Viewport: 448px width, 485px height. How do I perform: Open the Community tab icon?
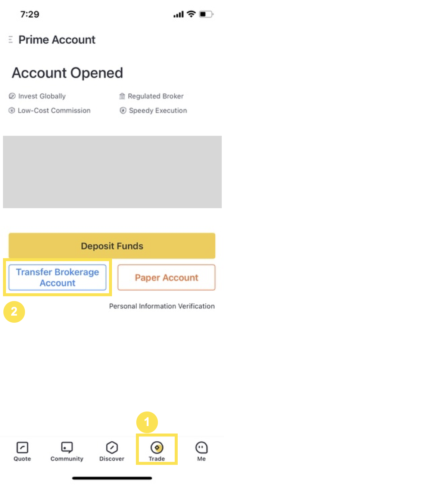click(67, 447)
